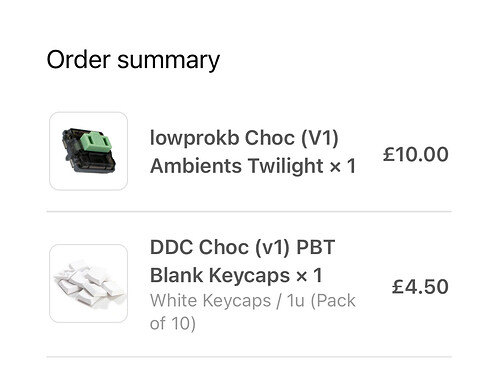The image size is (498, 375).
Task: Click the divider line below the keycaps item
Action: coord(249,357)
